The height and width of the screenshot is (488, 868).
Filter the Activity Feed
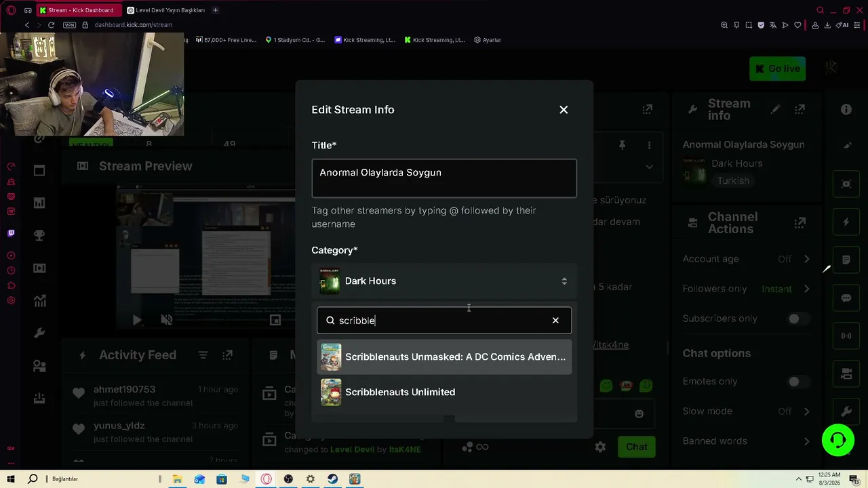coord(203,355)
